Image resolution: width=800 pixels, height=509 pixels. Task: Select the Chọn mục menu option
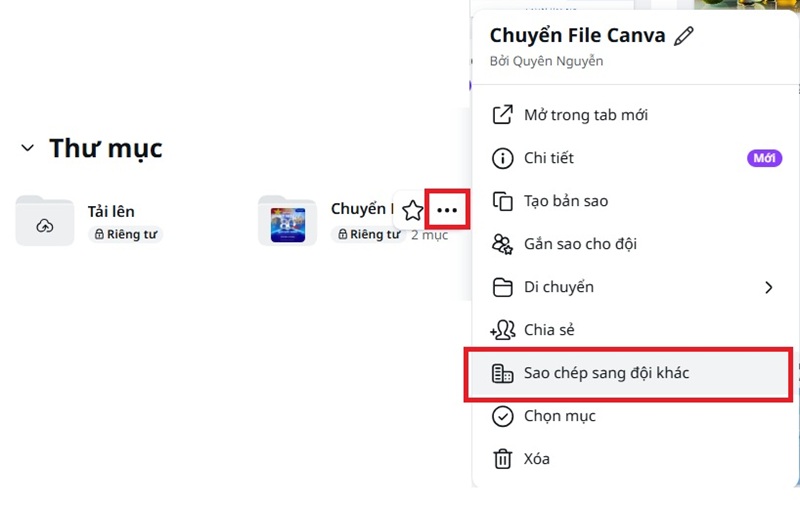point(559,416)
